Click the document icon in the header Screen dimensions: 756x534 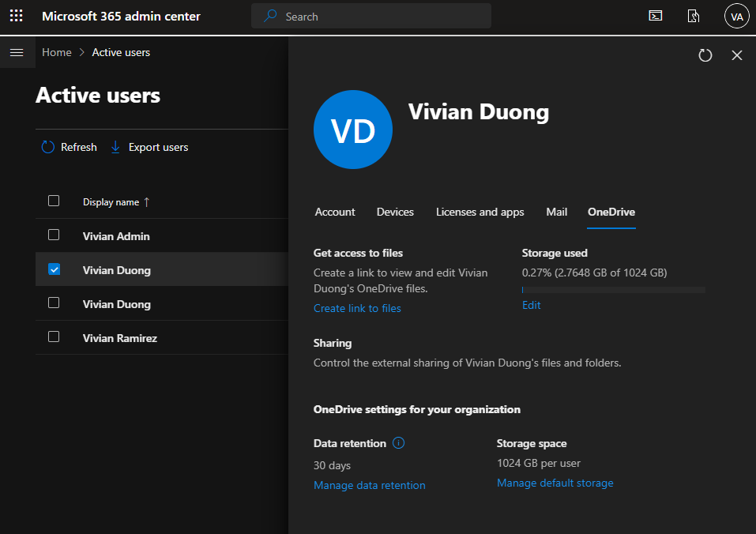pos(694,16)
